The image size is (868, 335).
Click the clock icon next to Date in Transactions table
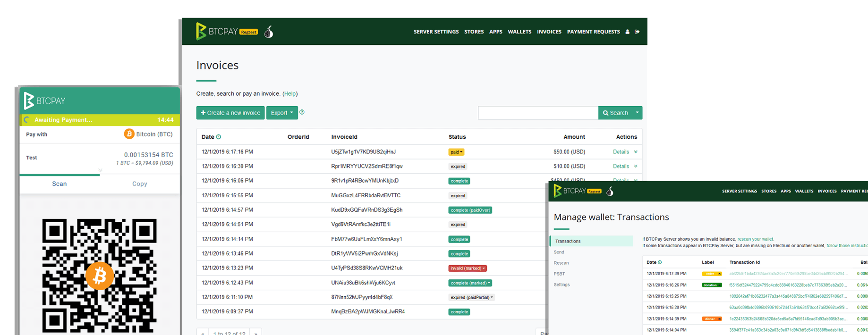coord(660,262)
